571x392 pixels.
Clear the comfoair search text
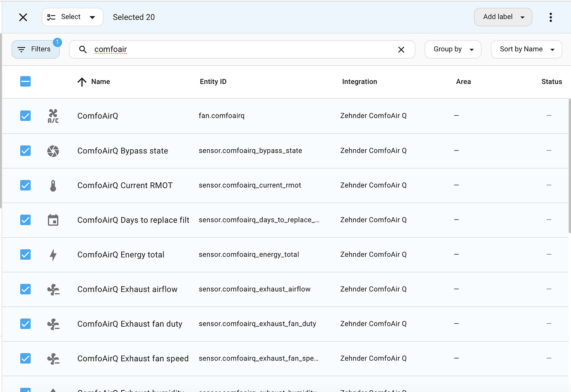401,49
